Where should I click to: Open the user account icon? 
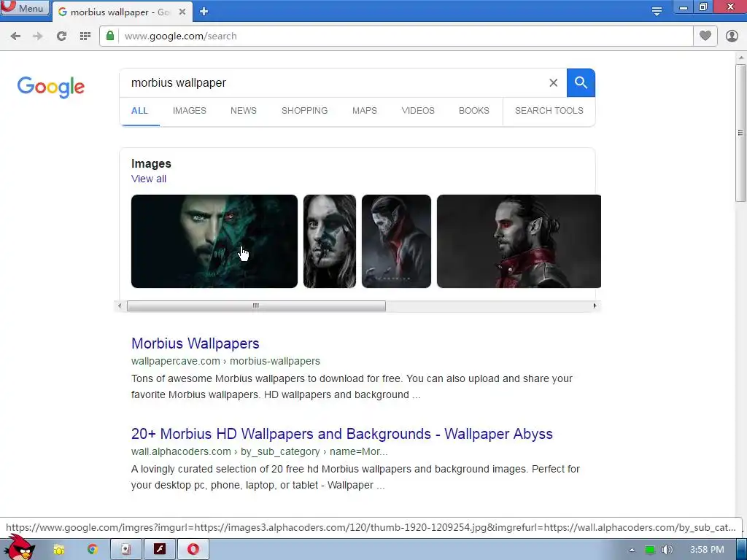coord(732,36)
